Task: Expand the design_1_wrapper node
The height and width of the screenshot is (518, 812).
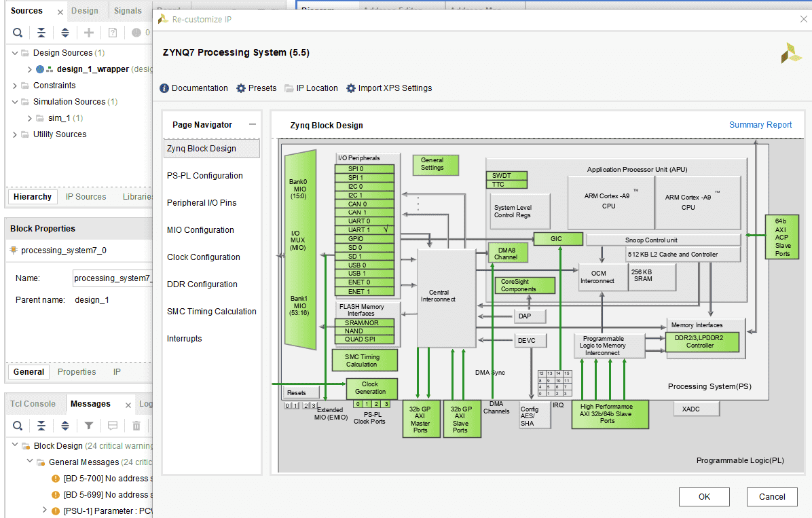Action: point(29,69)
